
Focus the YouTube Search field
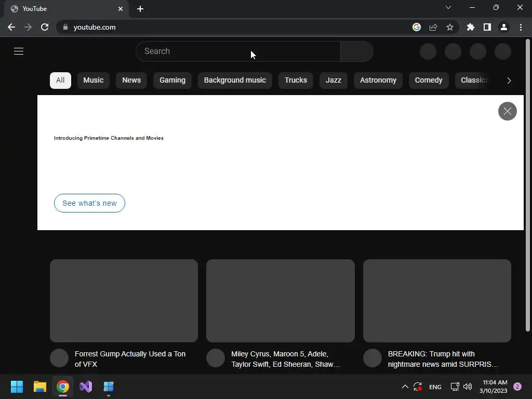click(238, 51)
